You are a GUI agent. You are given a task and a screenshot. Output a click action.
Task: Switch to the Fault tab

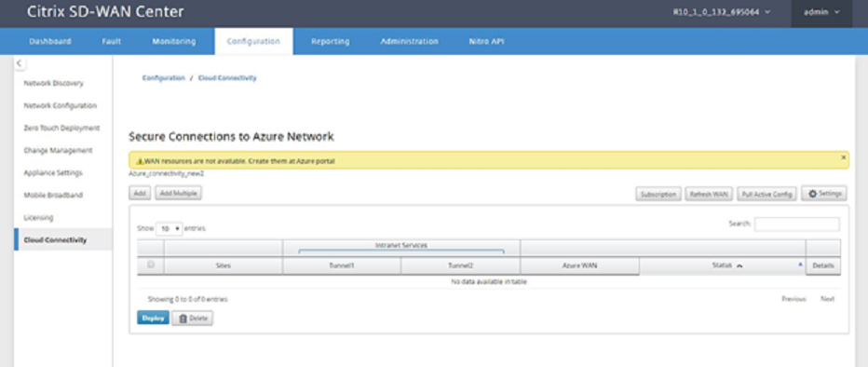click(x=111, y=42)
